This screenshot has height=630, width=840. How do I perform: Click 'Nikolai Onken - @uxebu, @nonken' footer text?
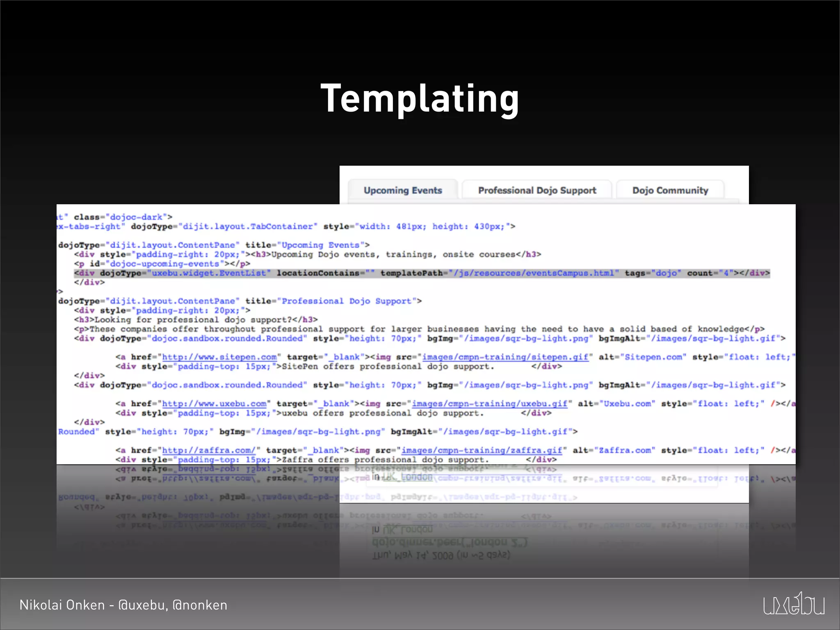[123, 605]
